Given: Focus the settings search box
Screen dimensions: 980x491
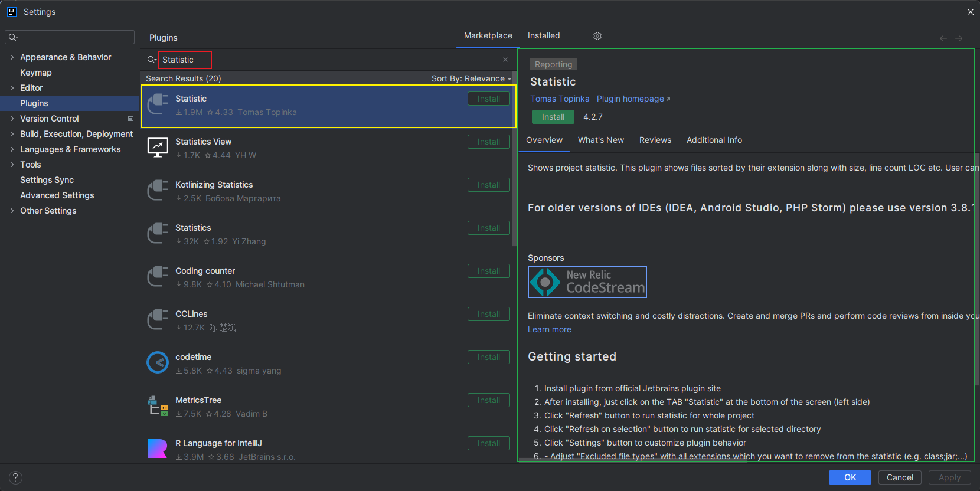Looking at the screenshot, I should [x=70, y=37].
